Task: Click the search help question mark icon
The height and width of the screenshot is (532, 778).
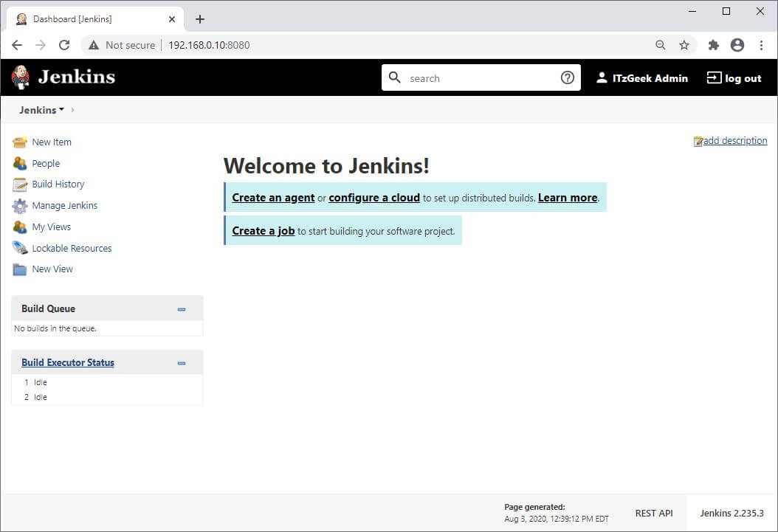Action: pos(567,77)
